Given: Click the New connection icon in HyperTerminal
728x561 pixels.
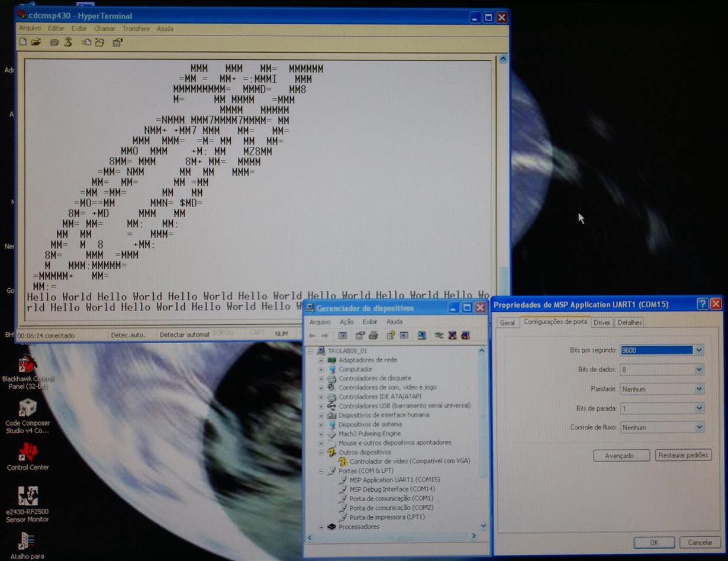Looking at the screenshot, I should (22, 42).
